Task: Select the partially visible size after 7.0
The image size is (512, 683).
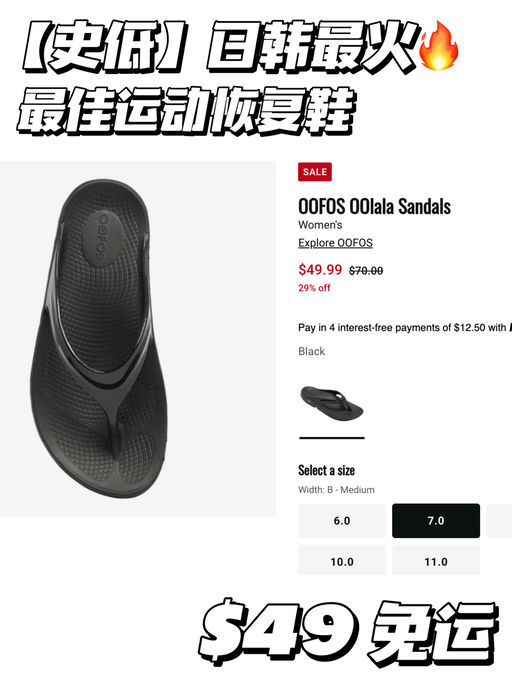Action: click(x=499, y=521)
